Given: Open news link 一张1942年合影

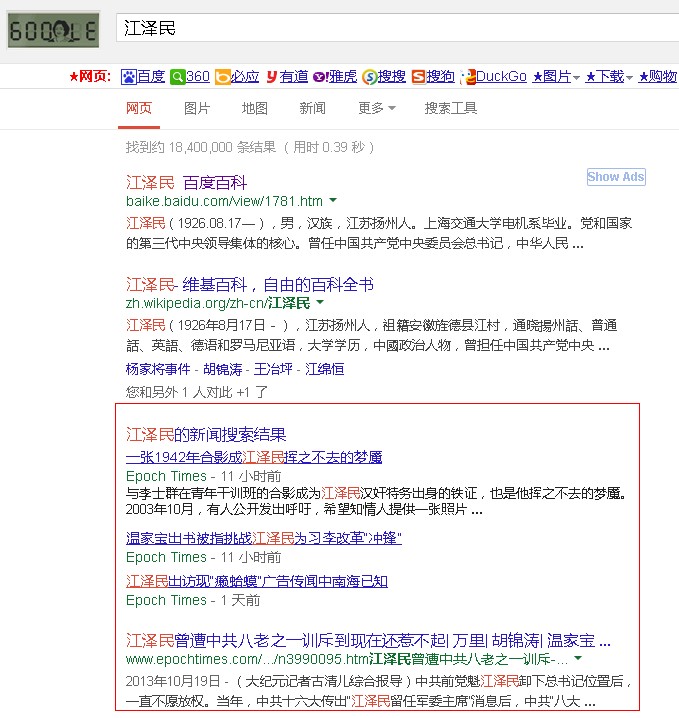Looking at the screenshot, I should [x=254, y=457].
